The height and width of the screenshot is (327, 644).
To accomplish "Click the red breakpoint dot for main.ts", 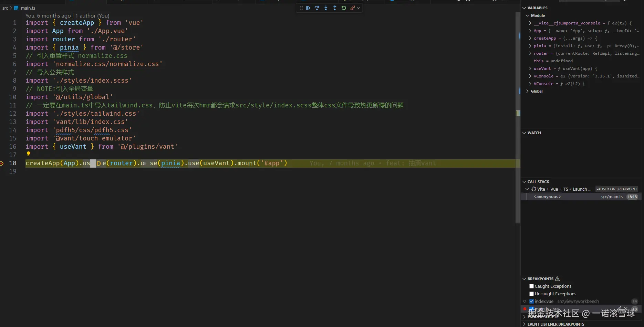I will [x=525, y=309].
